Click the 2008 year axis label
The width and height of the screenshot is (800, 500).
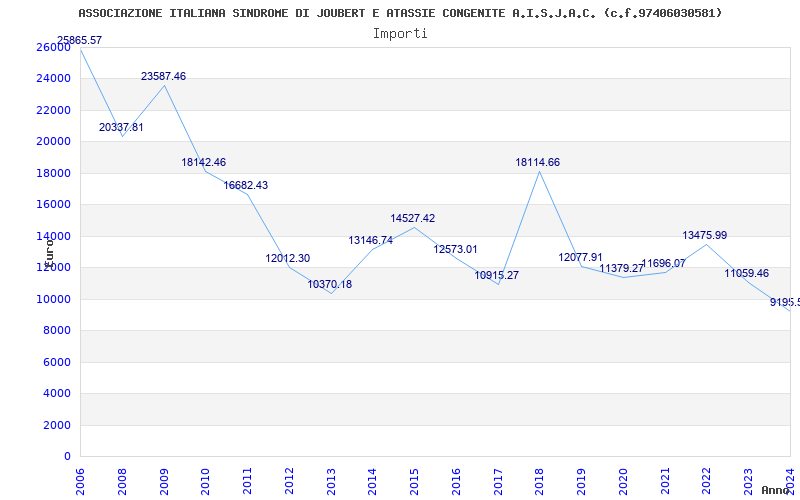(x=122, y=482)
